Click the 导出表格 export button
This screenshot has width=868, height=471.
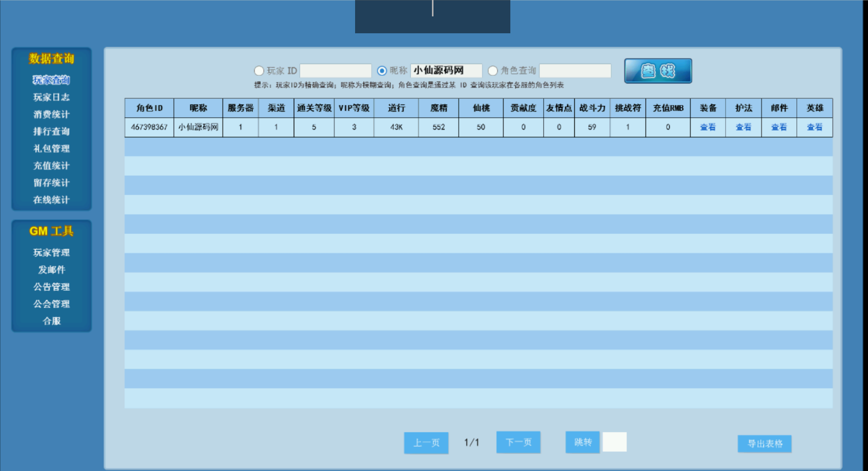764,444
